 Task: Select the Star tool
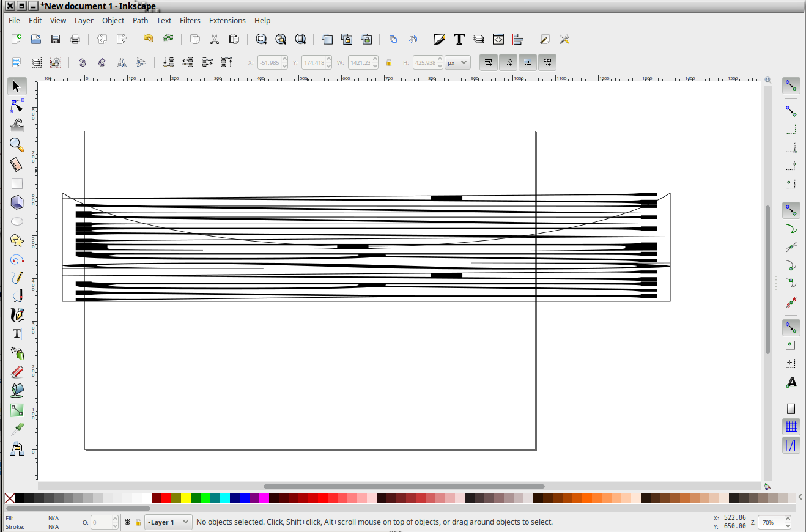[17, 241]
